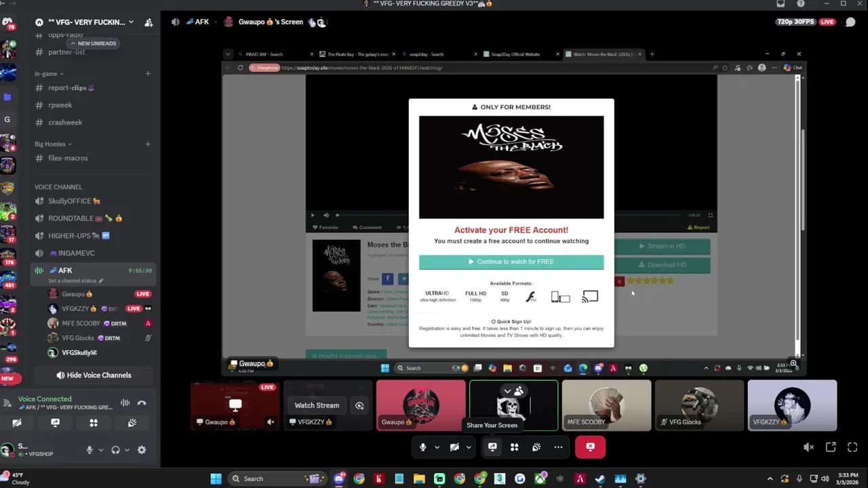
Task: Open Xbox app from Windows taskbar
Action: click(540, 479)
